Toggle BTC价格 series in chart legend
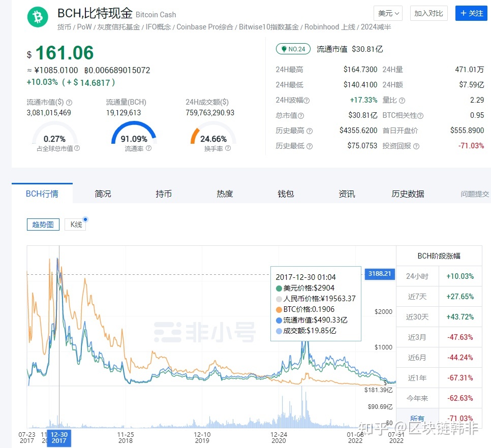 305,309
